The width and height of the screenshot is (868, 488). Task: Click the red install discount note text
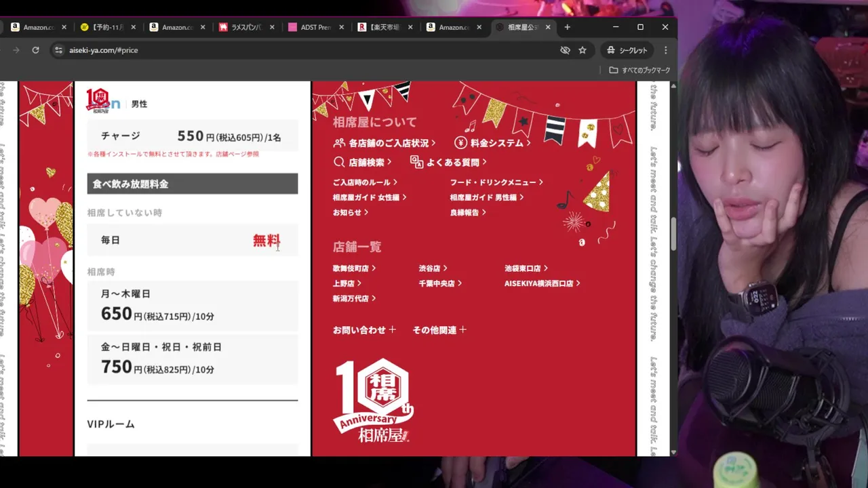coord(173,155)
